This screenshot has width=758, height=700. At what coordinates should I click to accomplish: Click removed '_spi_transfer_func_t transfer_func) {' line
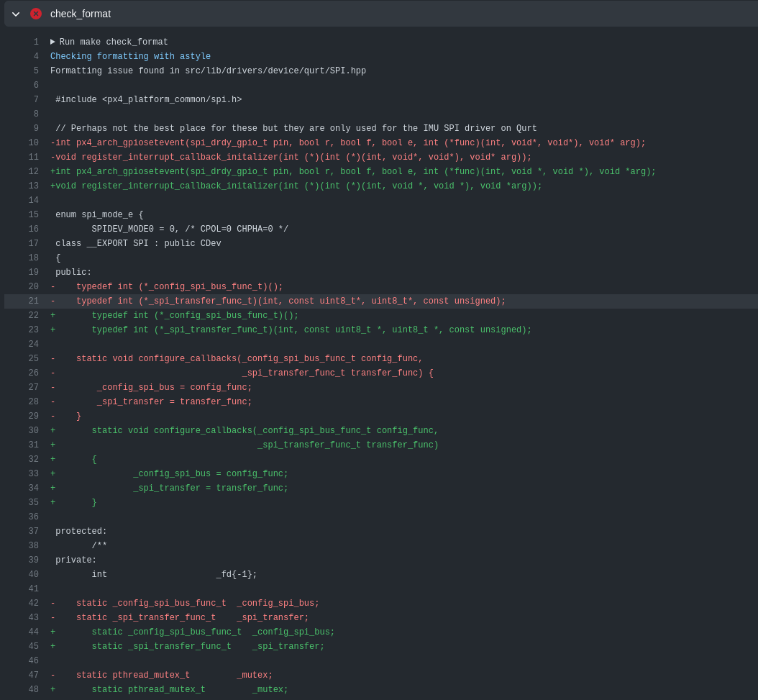[x=242, y=373]
